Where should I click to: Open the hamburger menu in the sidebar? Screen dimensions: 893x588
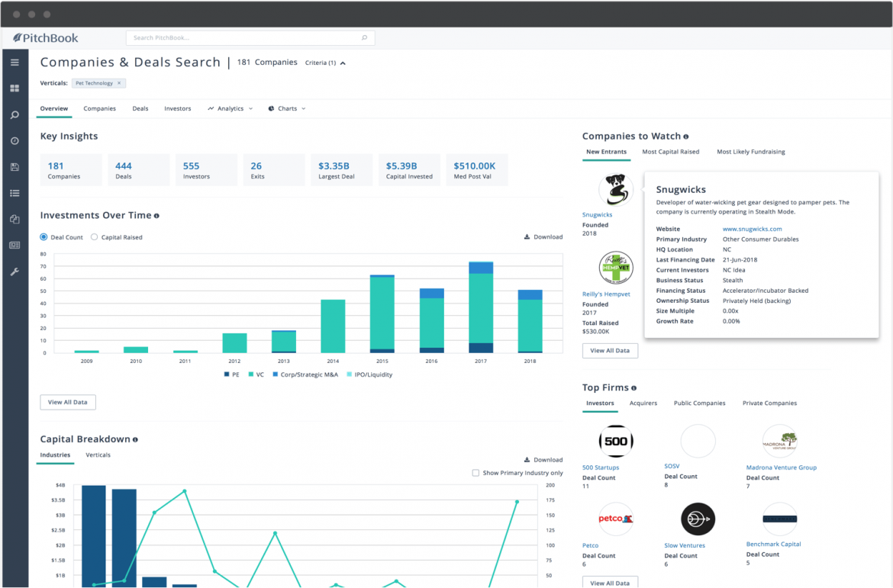point(15,63)
